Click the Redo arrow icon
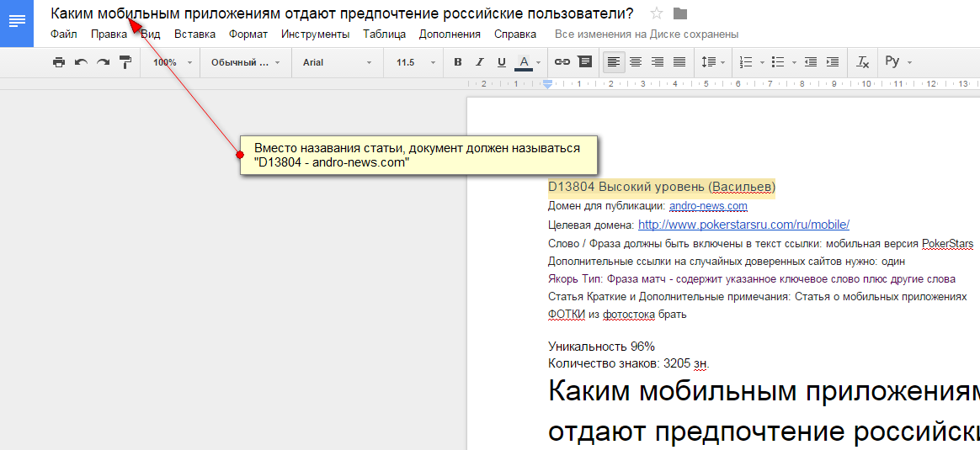Viewport: 980px width, 450px height. 103,62
